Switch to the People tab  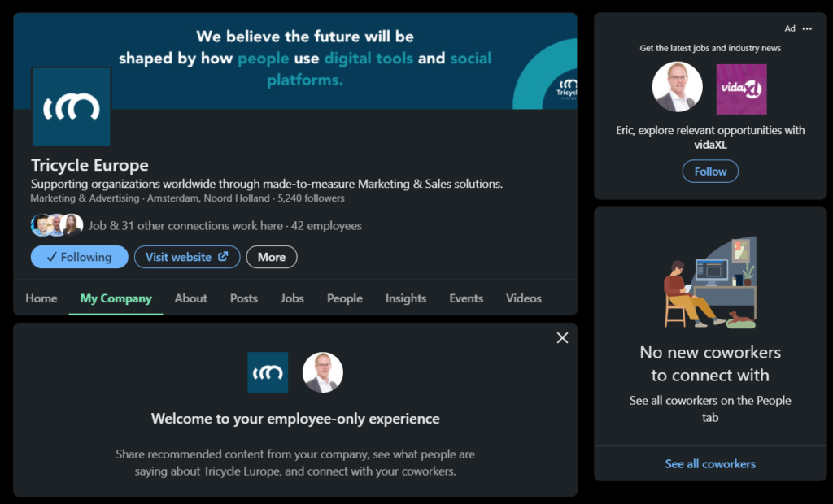[x=345, y=298]
